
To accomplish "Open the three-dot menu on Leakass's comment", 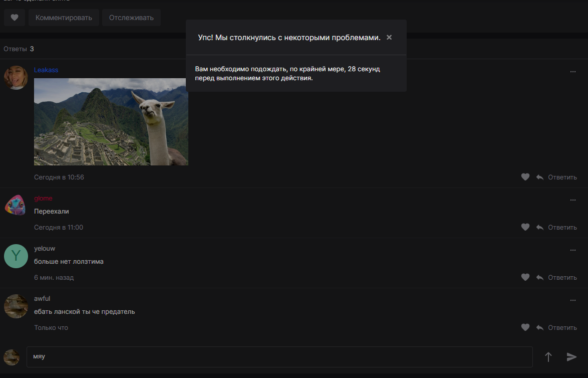I will click(573, 72).
